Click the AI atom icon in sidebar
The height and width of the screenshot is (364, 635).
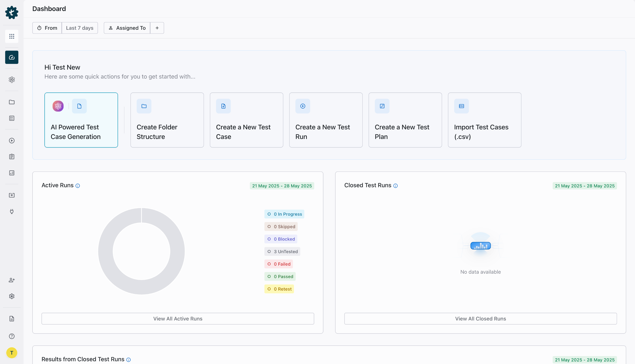[12, 80]
